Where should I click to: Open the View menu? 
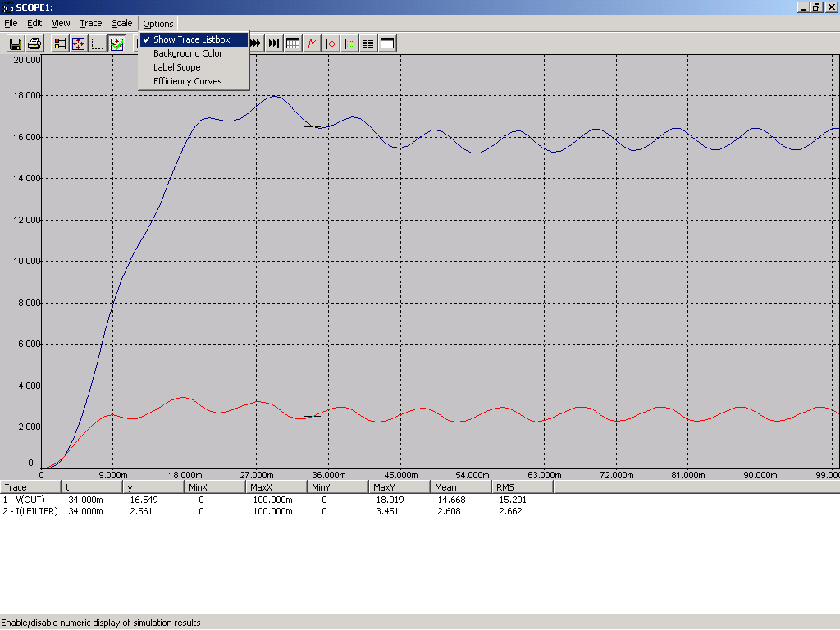(61, 23)
